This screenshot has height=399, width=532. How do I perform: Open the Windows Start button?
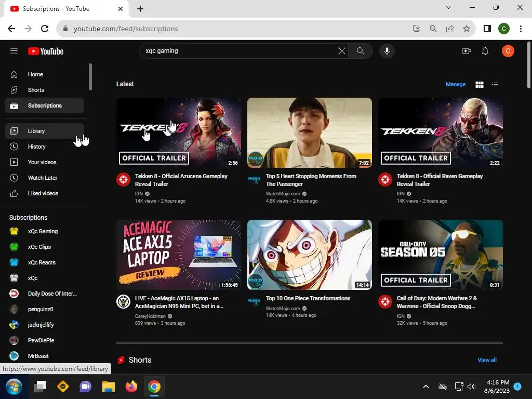coord(14,387)
